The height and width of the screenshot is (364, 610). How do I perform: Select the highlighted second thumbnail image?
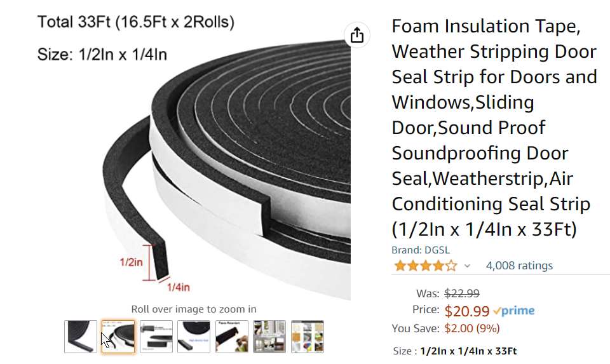click(118, 337)
